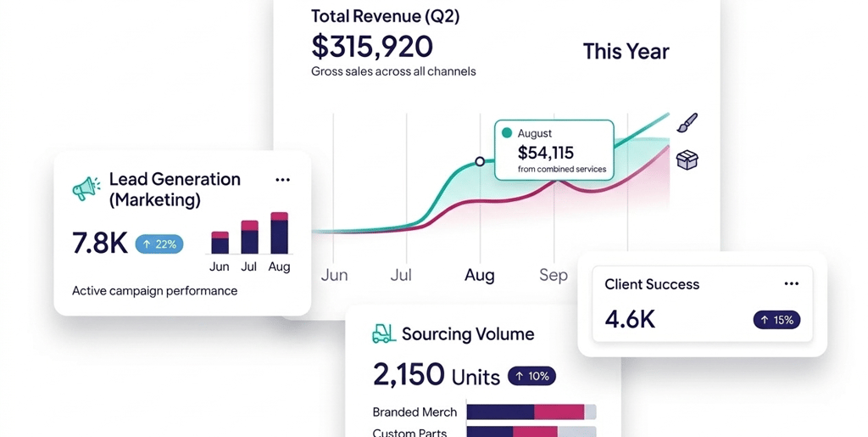Select Jul on the revenue chart axis
868x437 pixels.
pyautogui.click(x=401, y=275)
